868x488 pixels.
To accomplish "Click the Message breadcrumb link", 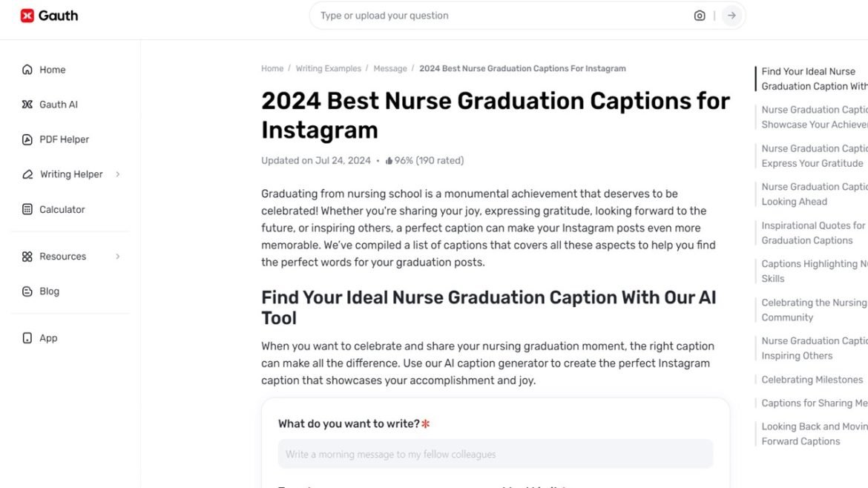I will (389, 69).
